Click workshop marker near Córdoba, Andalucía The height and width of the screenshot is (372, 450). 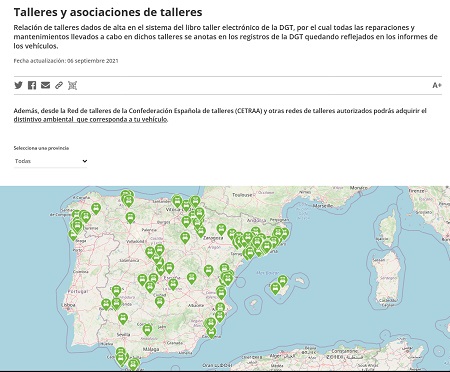[147, 329]
